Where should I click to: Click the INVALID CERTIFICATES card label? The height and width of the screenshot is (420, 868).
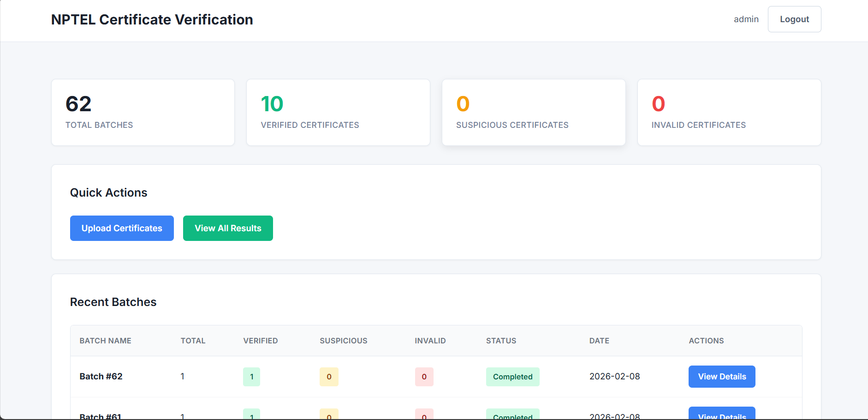[x=699, y=125]
